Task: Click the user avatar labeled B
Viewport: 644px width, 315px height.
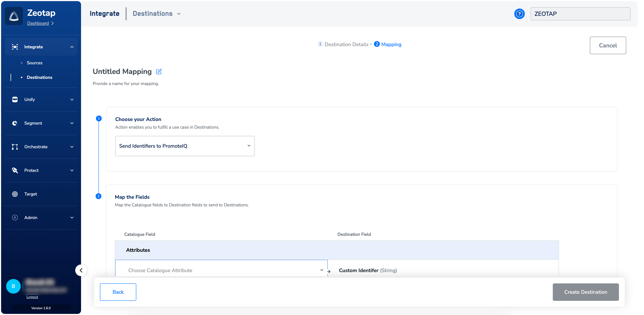Action: click(13, 286)
